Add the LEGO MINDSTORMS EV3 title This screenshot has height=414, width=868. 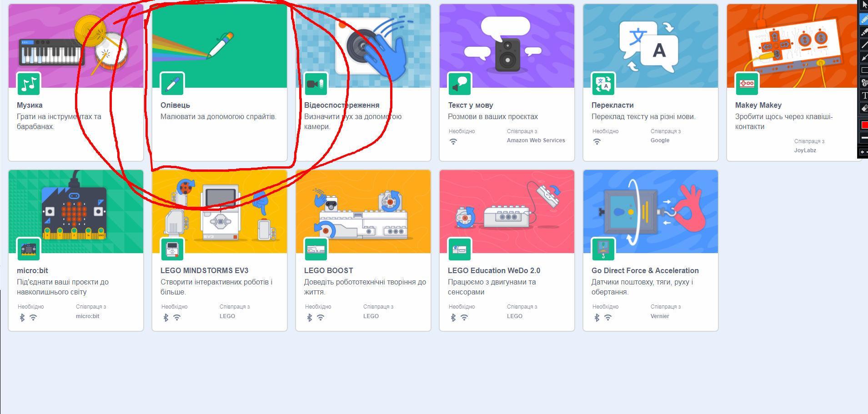(x=204, y=270)
